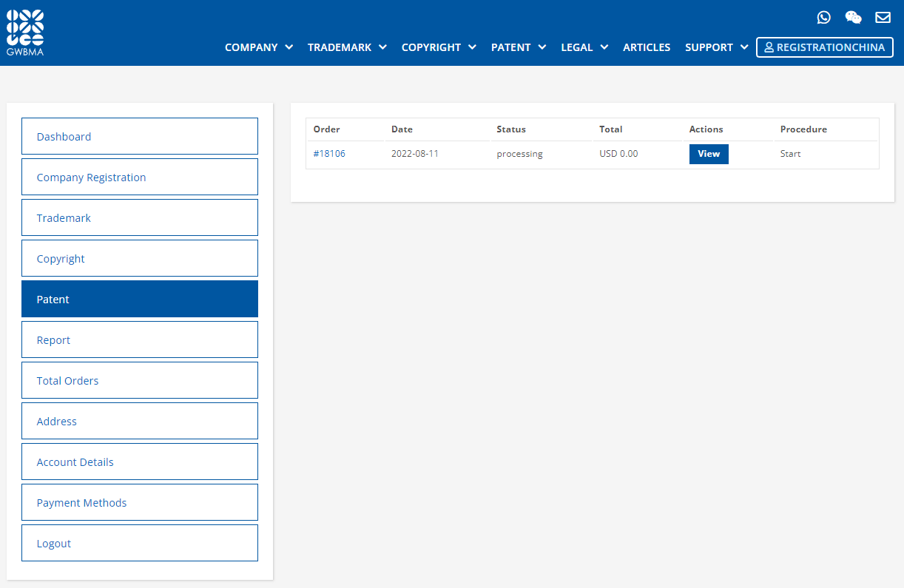Expand the TRADEMARK menu chevron
This screenshot has height=588, width=904.
(x=383, y=47)
